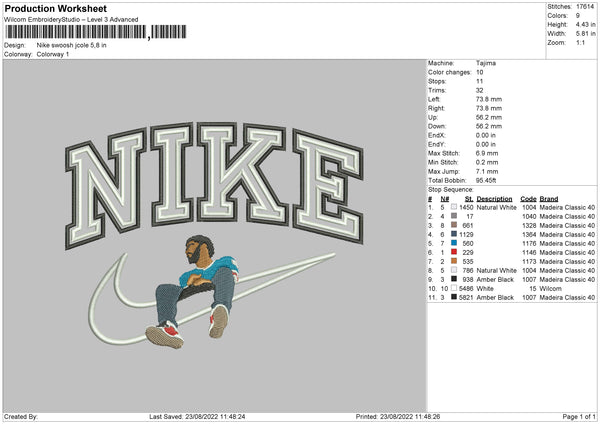600x424 pixels.
Task: Click the stitch count 5486
Action: click(x=466, y=289)
